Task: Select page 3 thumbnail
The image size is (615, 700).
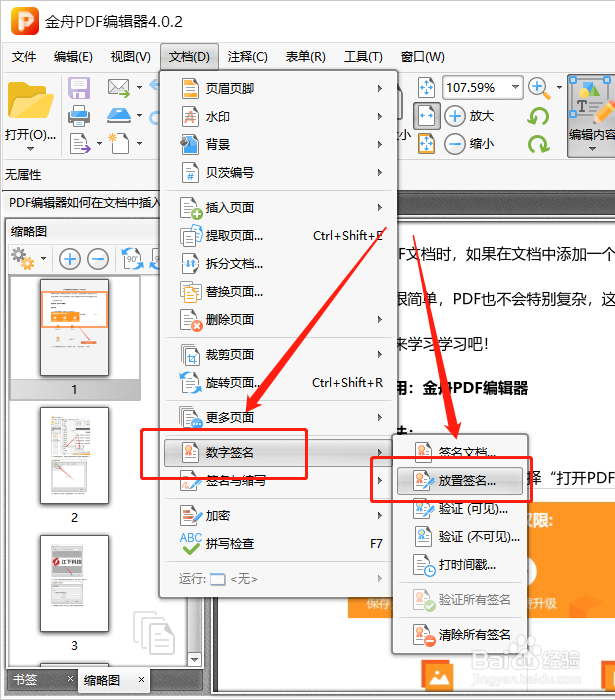Action: (75, 583)
